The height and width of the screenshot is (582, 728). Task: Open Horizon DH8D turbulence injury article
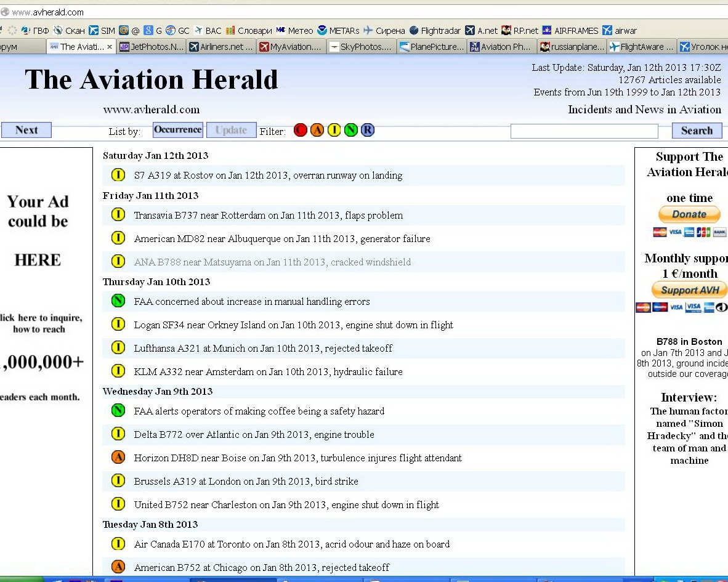coord(298,458)
